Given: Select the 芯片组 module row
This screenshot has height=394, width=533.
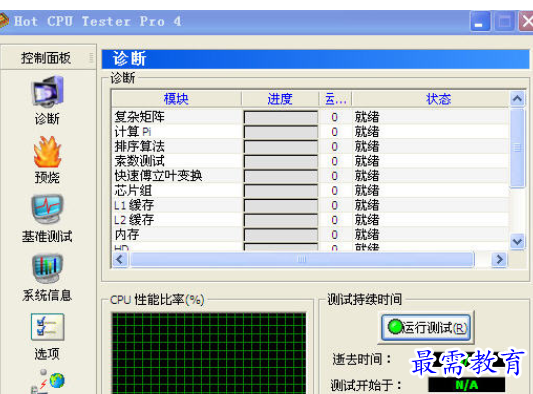Looking at the screenshot, I should coord(310,190).
